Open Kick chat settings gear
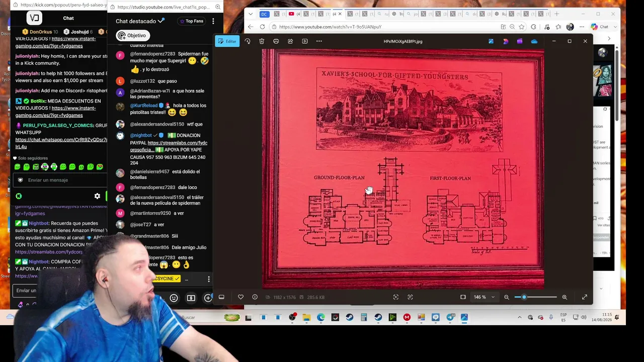Viewport: 644px width, 362px height. [x=97, y=196]
